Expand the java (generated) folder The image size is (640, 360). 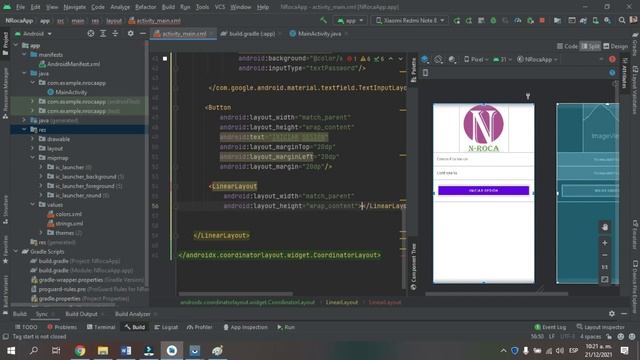pos(24,120)
